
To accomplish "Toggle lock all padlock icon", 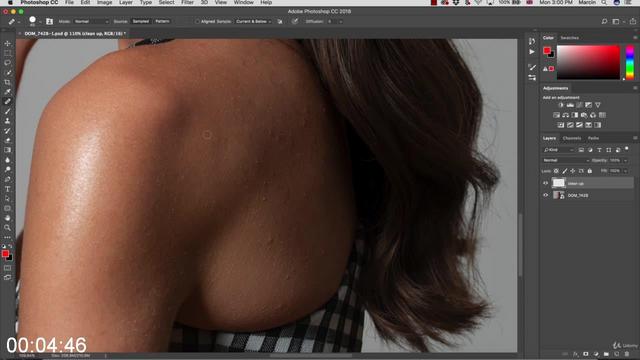I will (590, 171).
